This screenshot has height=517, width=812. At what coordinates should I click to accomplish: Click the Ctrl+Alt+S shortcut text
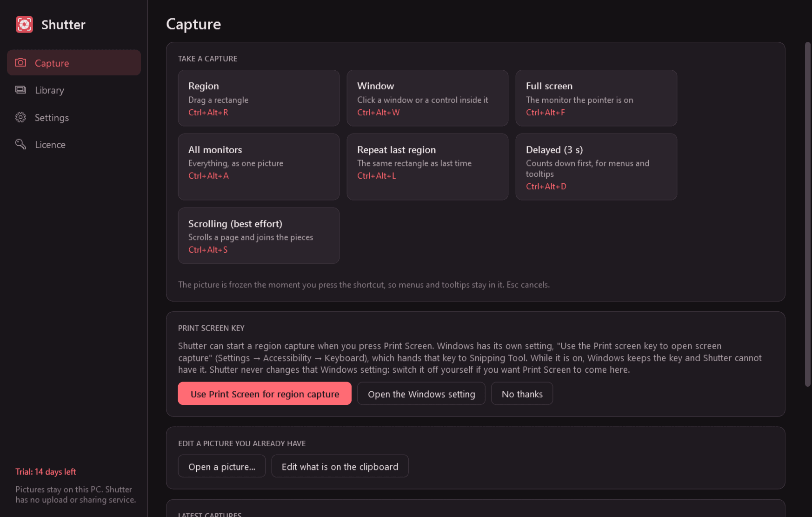click(208, 249)
